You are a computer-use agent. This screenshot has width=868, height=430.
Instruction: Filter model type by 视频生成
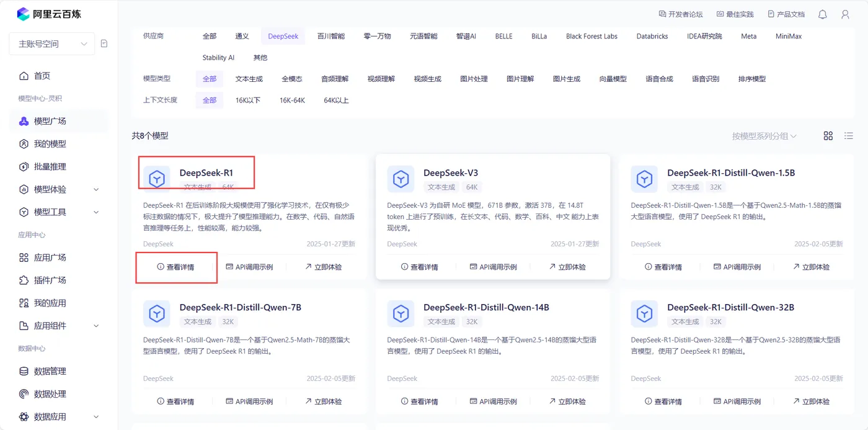click(x=428, y=79)
